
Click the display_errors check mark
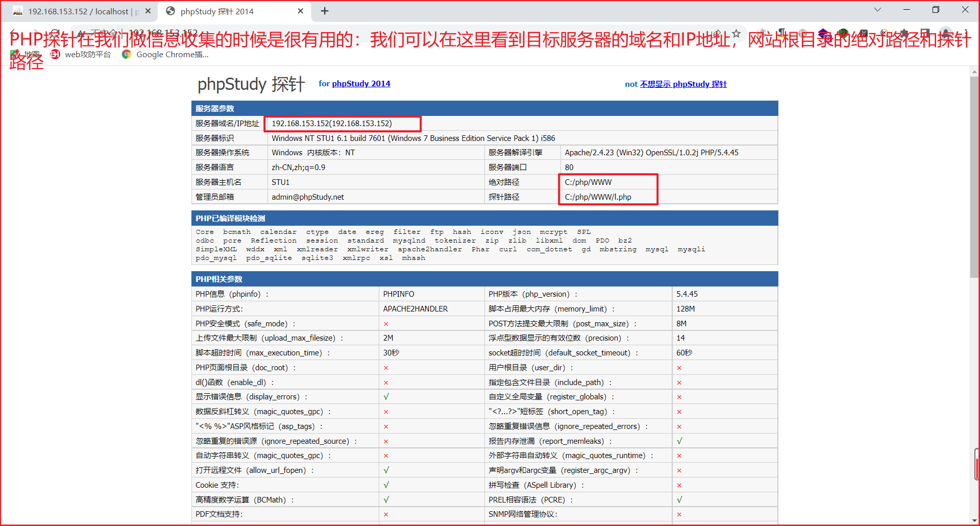click(386, 397)
